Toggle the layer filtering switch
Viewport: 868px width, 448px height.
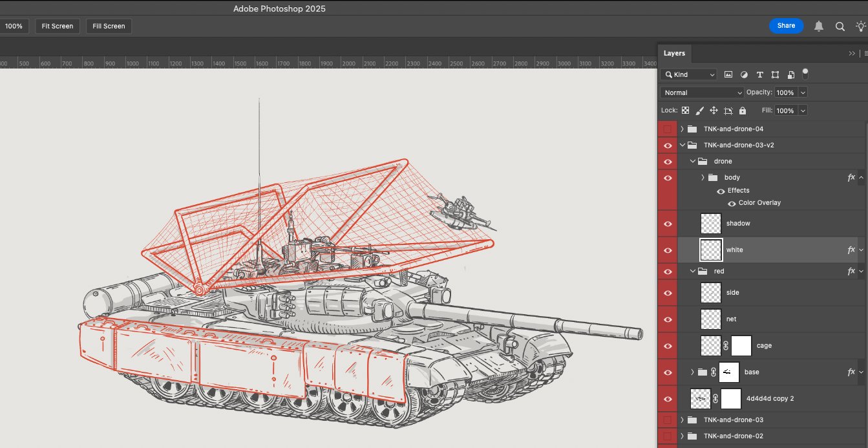[805, 74]
